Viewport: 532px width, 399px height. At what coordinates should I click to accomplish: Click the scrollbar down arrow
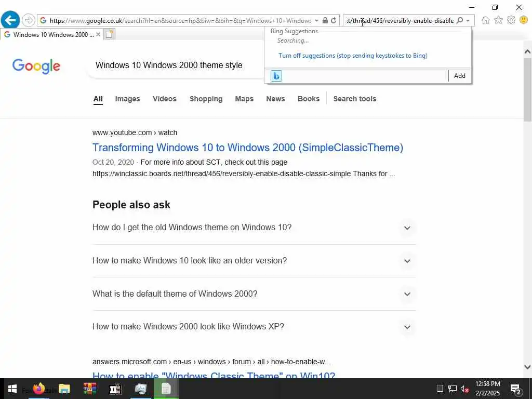527,367
